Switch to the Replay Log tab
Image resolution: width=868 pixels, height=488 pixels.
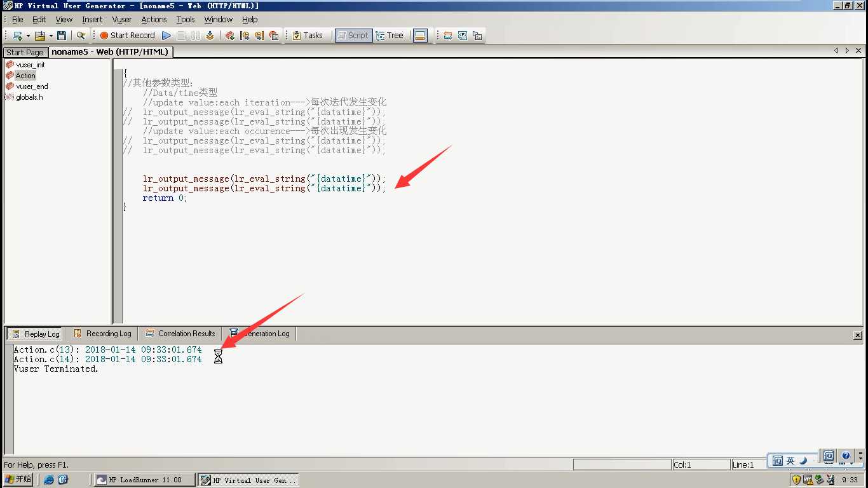pos(36,334)
